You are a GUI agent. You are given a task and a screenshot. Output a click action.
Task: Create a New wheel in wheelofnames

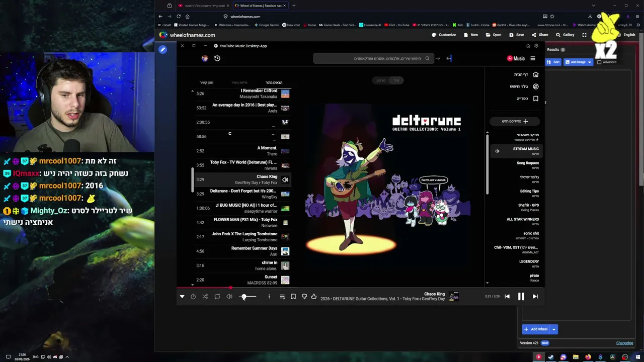[x=471, y=35]
